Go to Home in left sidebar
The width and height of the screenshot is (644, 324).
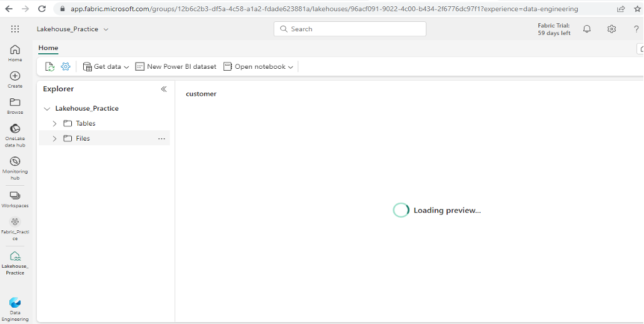tap(15, 53)
